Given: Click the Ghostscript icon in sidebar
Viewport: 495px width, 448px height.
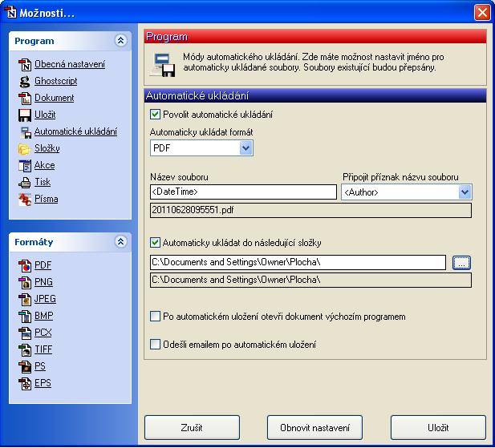Looking at the screenshot, I should point(25,81).
